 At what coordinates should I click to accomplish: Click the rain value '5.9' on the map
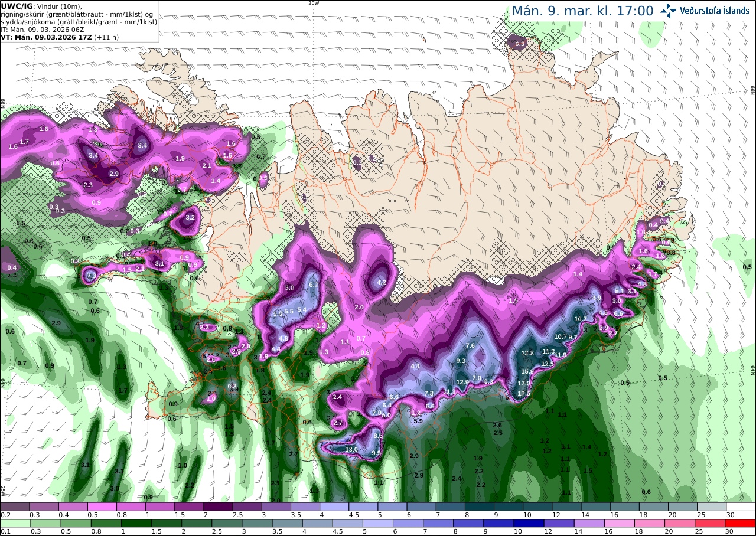(x=418, y=421)
